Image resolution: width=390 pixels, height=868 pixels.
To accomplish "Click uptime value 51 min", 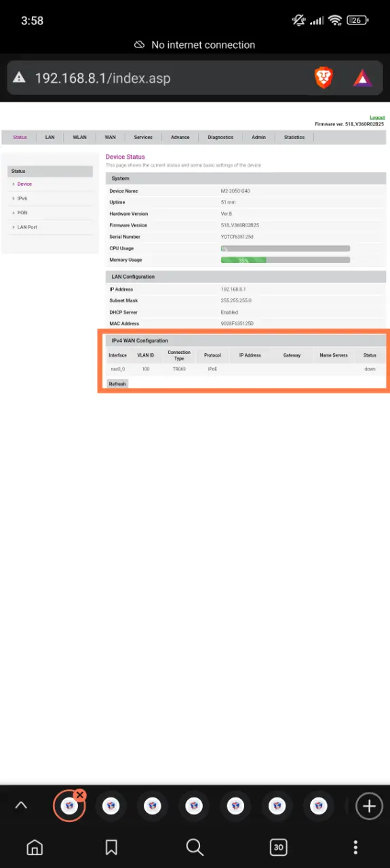I will (228, 202).
